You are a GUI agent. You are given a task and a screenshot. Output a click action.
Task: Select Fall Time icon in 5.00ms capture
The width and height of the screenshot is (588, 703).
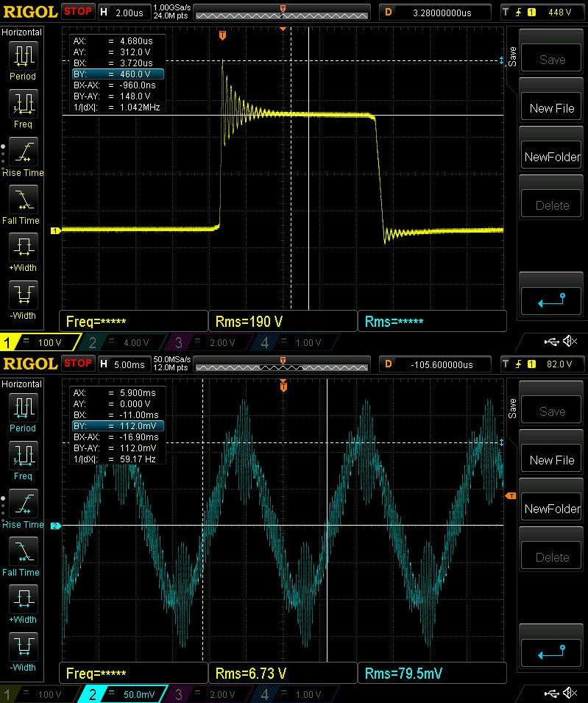24,551
